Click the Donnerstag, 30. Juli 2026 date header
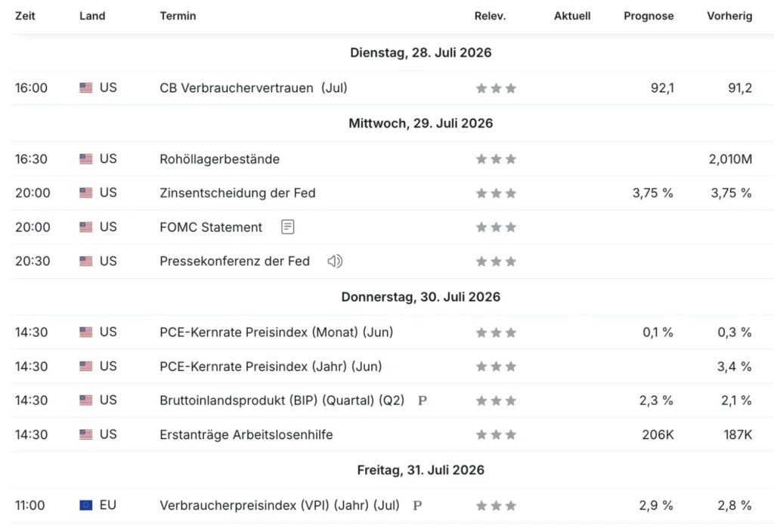This screenshot has width=774, height=532. pos(420,296)
